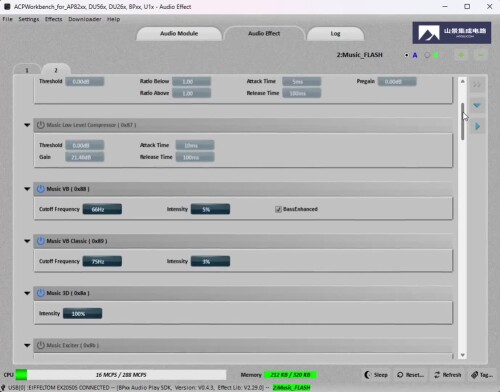Image resolution: width=500 pixels, height=392 pixels.
Task: Click the Tag... button
Action: (x=482, y=375)
